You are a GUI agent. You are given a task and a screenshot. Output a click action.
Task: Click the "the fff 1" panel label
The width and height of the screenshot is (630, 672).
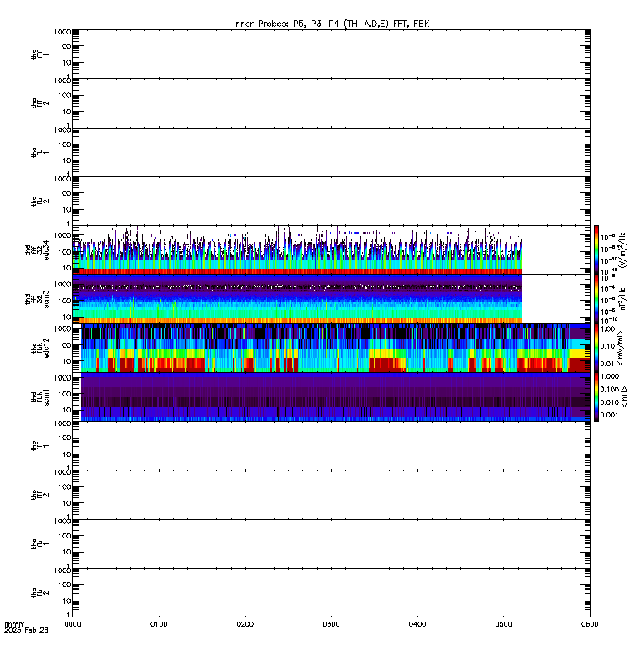pos(39,446)
